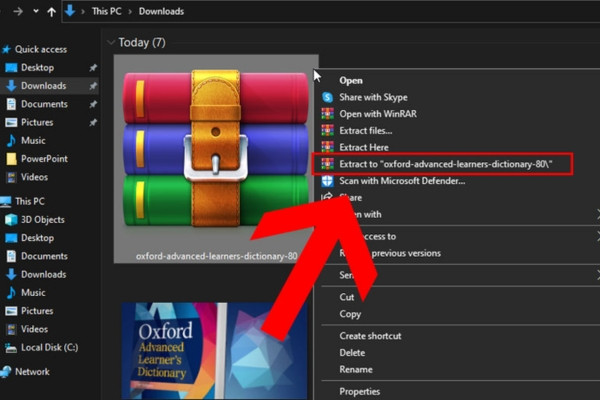Click the WinRAR icon beside Extract to oxford-advanced-learners-dictionary-80

328,164
